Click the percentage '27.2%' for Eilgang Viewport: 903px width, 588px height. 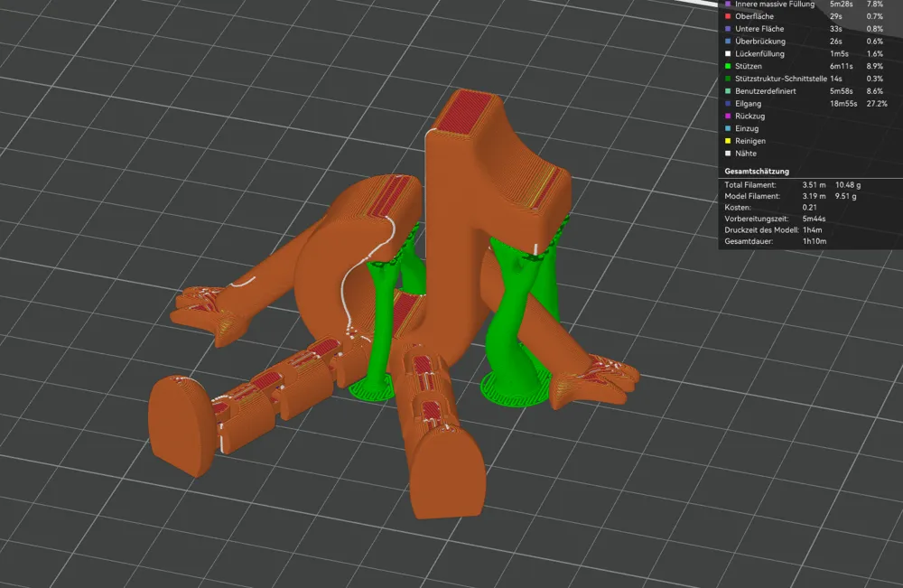[877, 104]
